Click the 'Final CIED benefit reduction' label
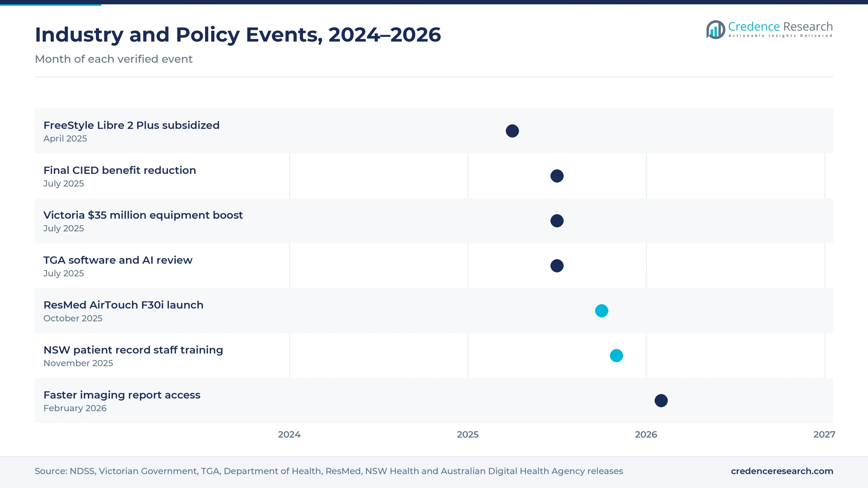868x488 pixels. click(x=120, y=170)
